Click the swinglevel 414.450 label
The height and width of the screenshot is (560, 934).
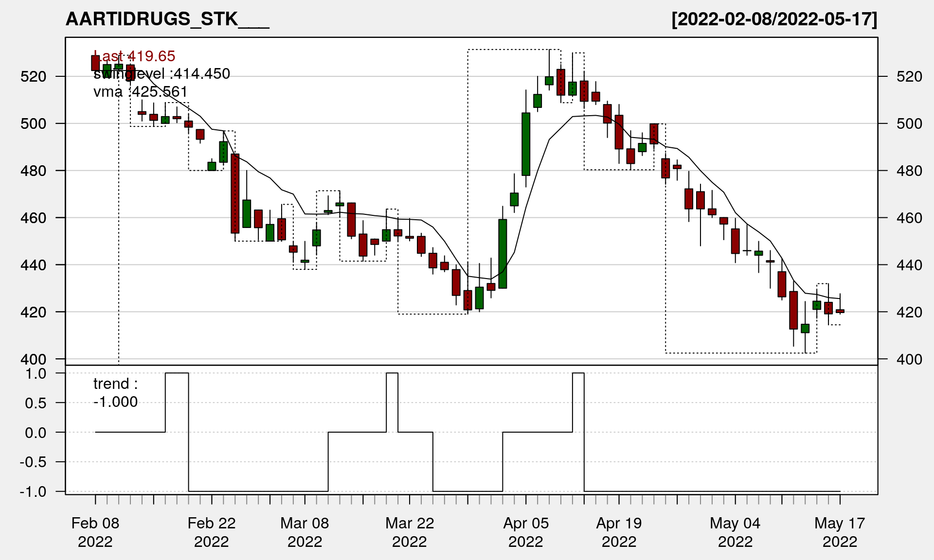pyautogui.click(x=162, y=73)
